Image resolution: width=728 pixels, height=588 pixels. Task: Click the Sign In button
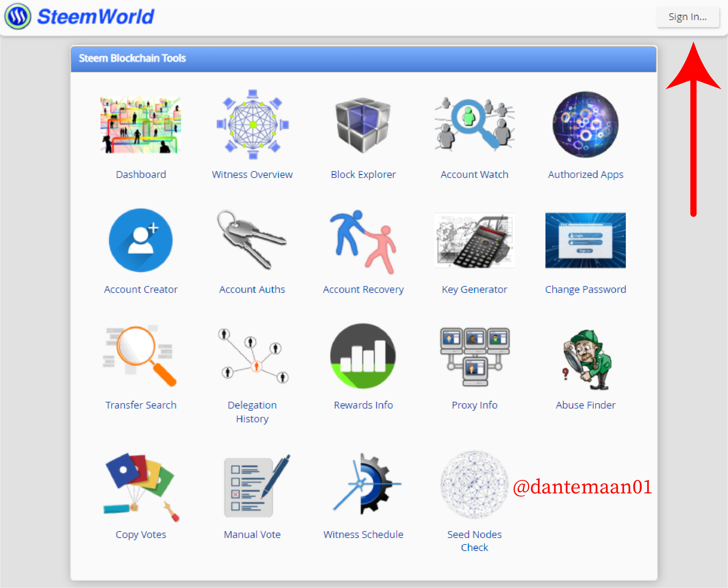(688, 17)
